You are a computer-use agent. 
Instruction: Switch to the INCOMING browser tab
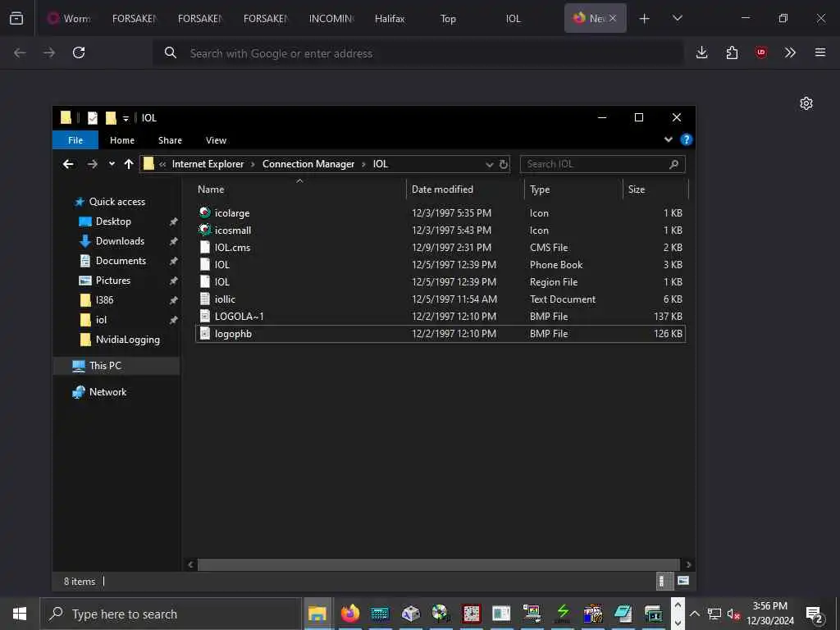click(331, 18)
